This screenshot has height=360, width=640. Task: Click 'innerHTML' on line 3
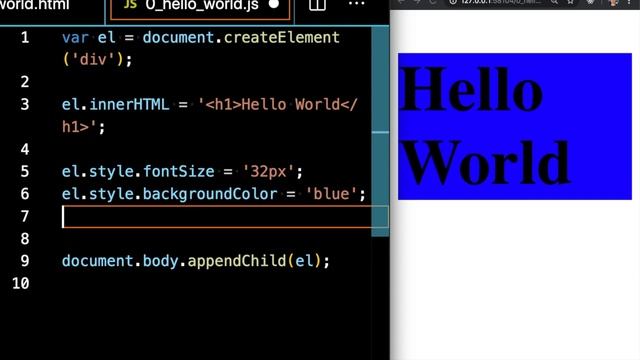point(129,104)
